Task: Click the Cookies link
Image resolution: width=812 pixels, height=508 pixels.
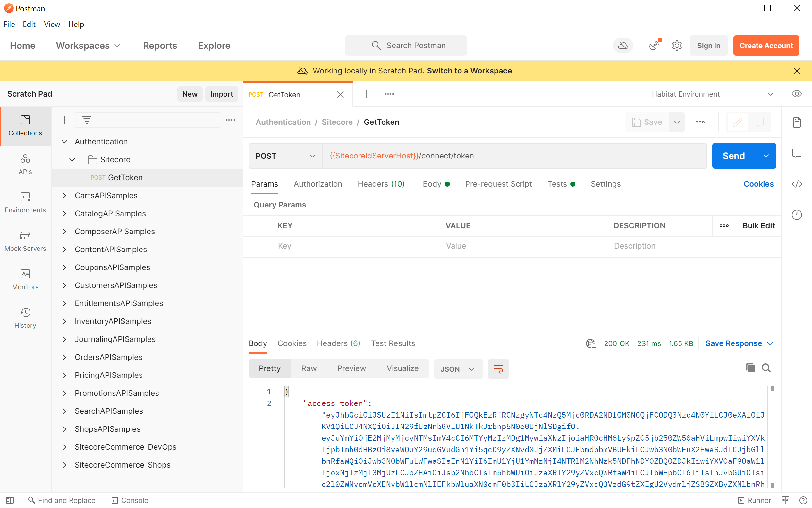Action: point(758,184)
